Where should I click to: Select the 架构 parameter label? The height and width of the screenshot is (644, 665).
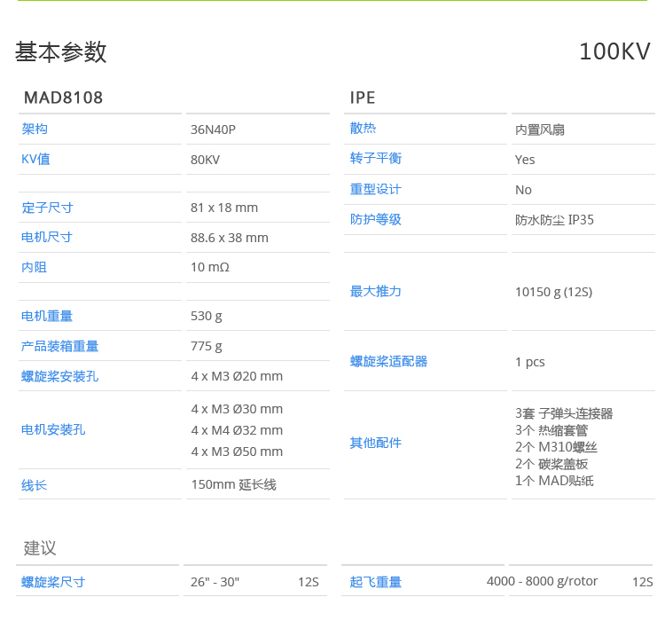tap(35, 129)
